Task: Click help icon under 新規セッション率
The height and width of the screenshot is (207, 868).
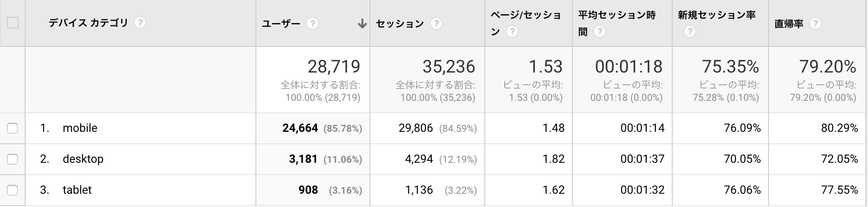Action: pos(689,32)
